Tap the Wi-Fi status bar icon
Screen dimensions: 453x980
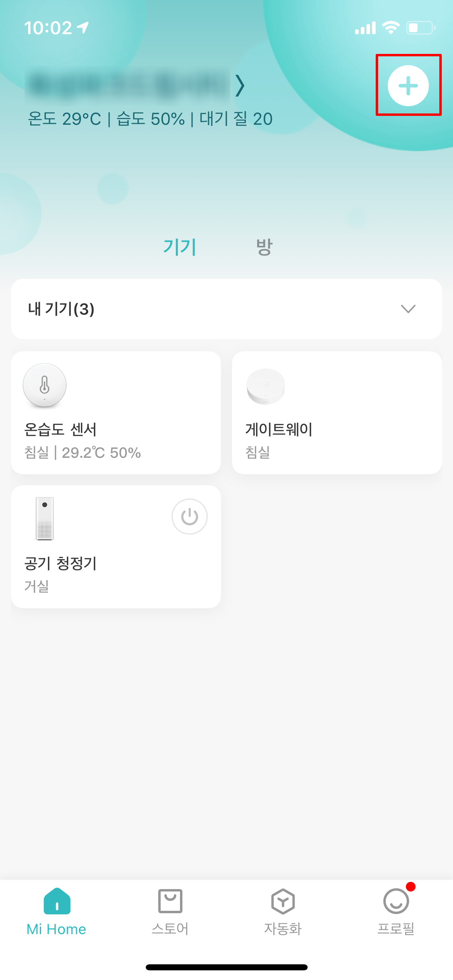pyautogui.click(x=391, y=27)
